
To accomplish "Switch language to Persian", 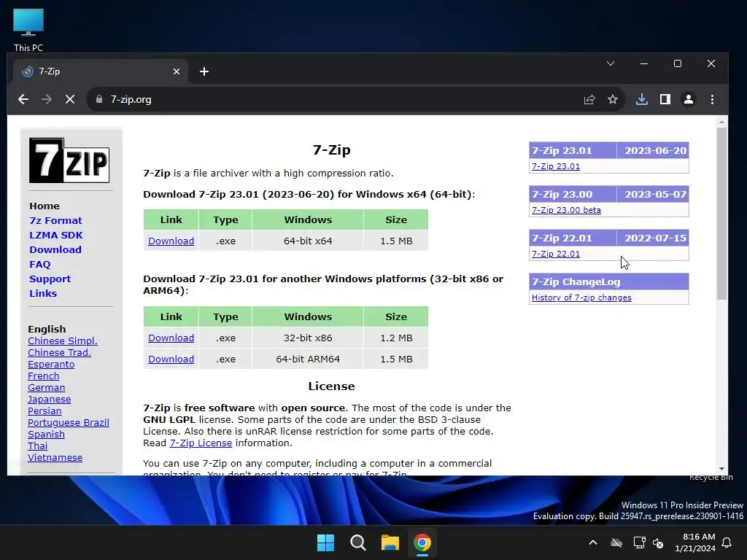I will 44,411.
